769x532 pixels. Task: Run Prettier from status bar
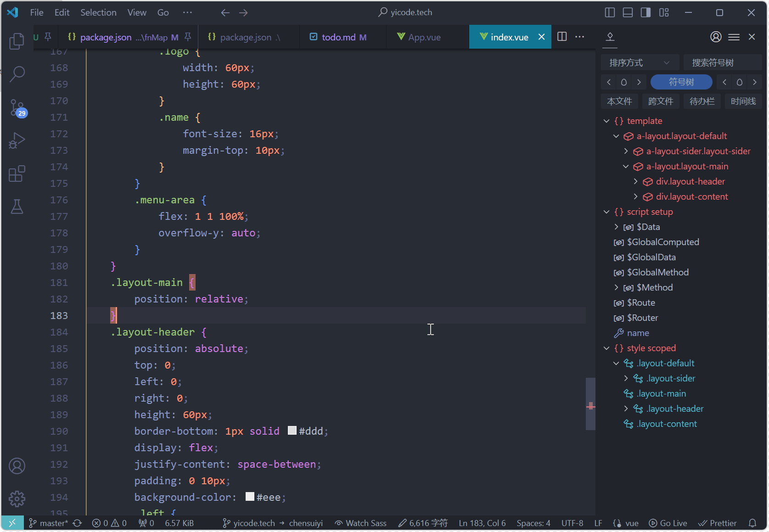pos(717,523)
